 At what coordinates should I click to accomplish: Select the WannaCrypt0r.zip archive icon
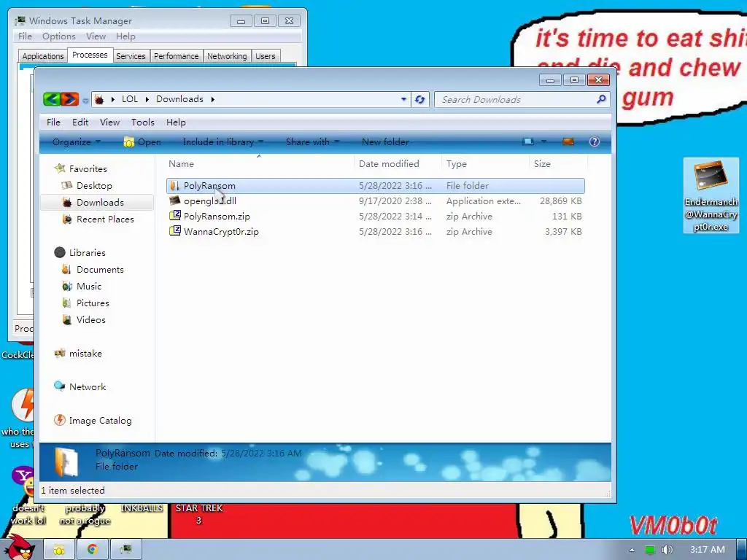[x=175, y=231]
